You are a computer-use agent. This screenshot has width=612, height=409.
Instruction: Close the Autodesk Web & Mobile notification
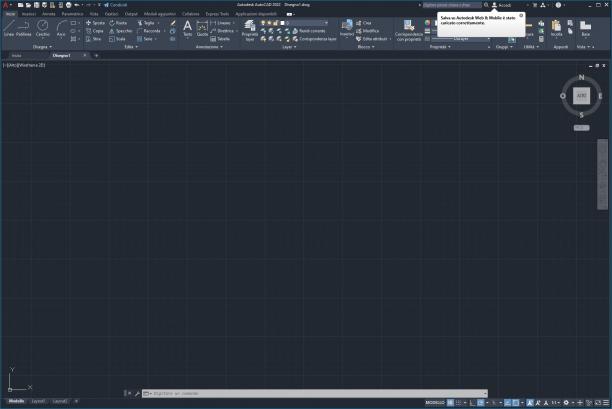[x=521, y=15]
